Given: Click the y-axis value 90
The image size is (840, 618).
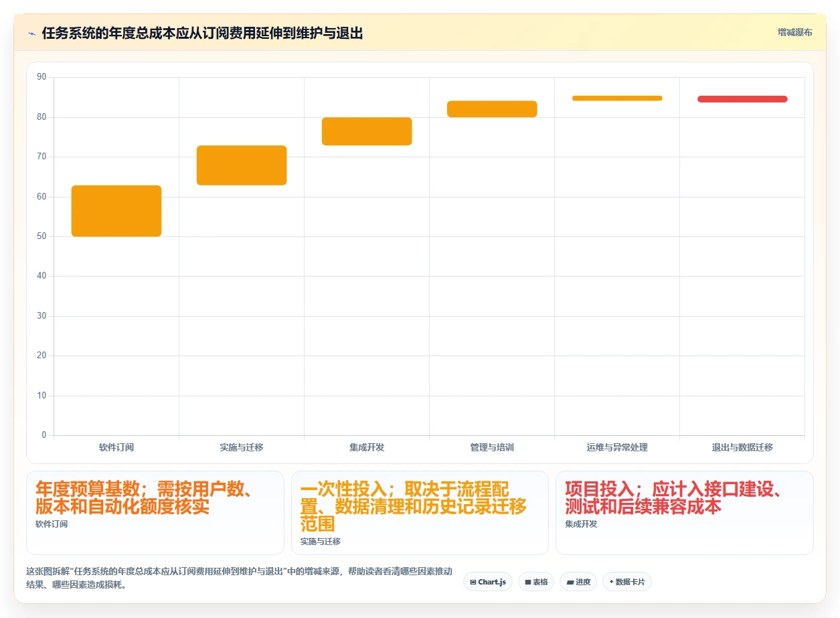Looking at the screenshot, I should coord(41,77).
